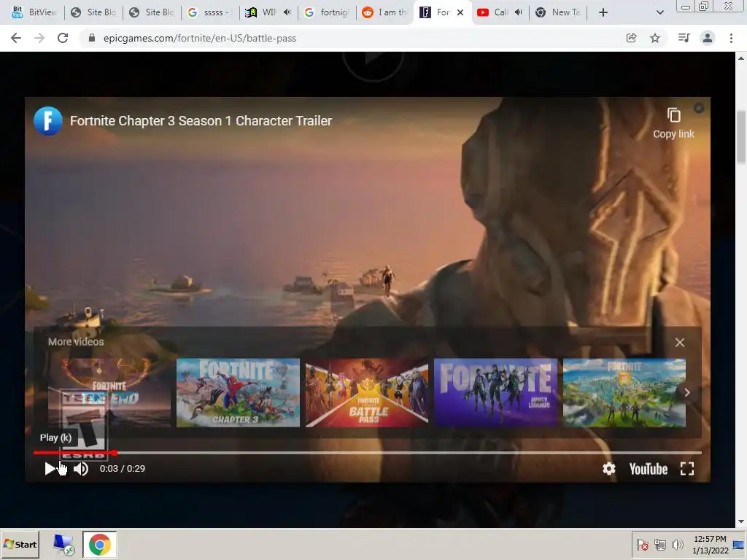Screen dimensions: 747x560
Task: Open the Fortnite Chapter 3 Spider-Man thumbnail
Action: pos(239,392)
